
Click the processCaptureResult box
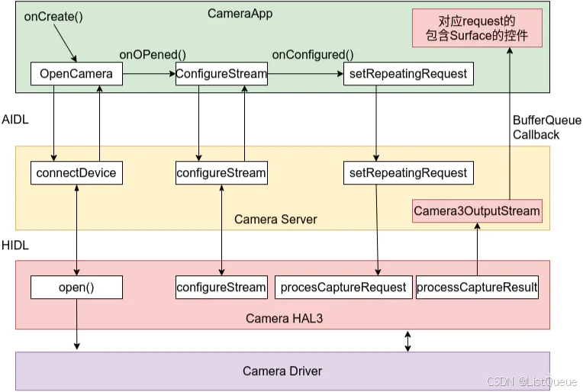477,288
